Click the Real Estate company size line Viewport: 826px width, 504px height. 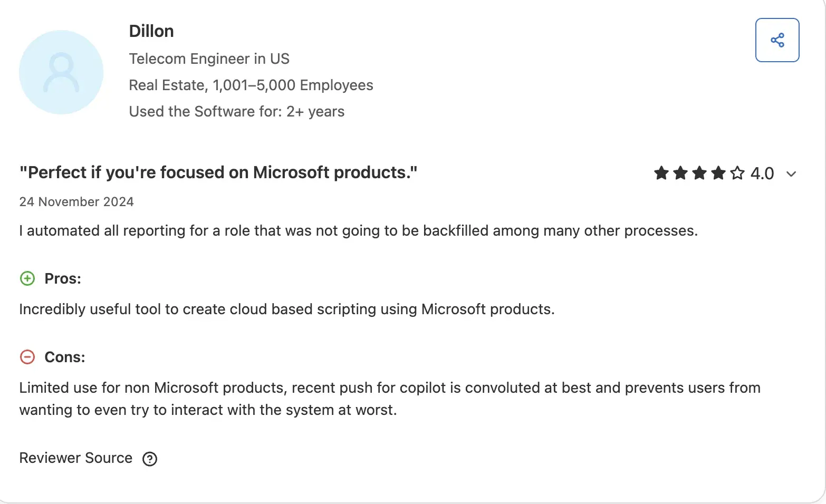click(x=251, y=85)
